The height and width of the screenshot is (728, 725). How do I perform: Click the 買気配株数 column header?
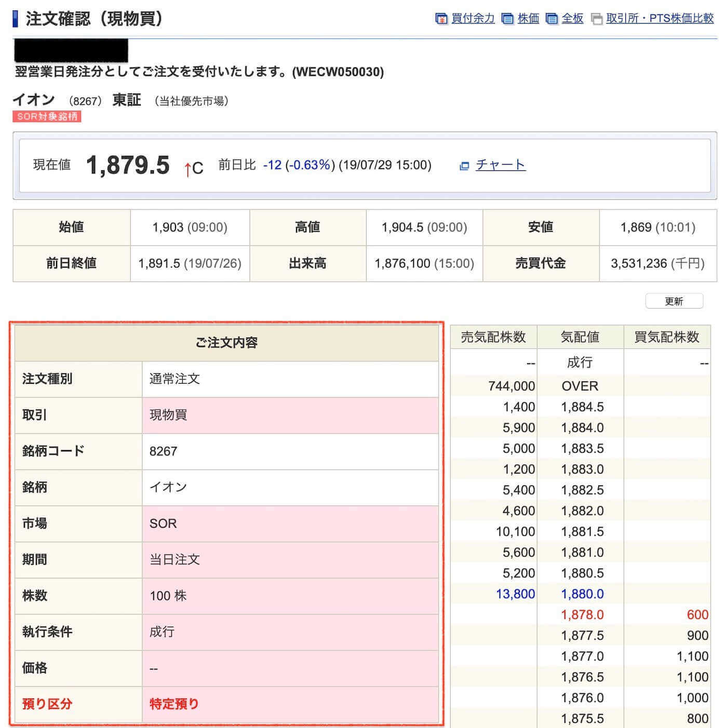pos(667,337)
